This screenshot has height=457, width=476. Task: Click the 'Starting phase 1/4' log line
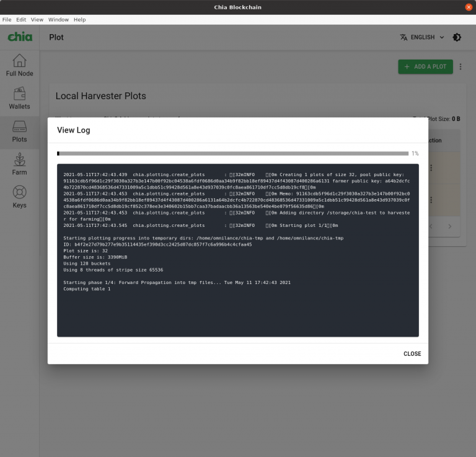point(177,282)
